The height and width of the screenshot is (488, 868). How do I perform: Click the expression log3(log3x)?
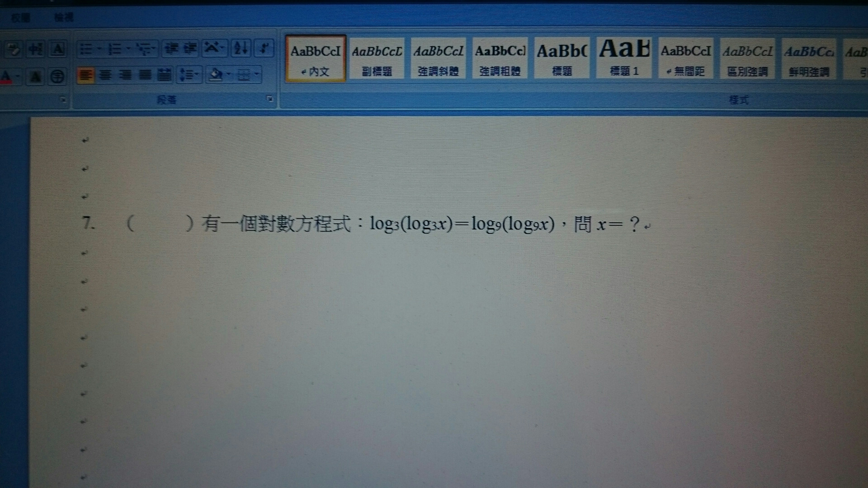point(411,224)
